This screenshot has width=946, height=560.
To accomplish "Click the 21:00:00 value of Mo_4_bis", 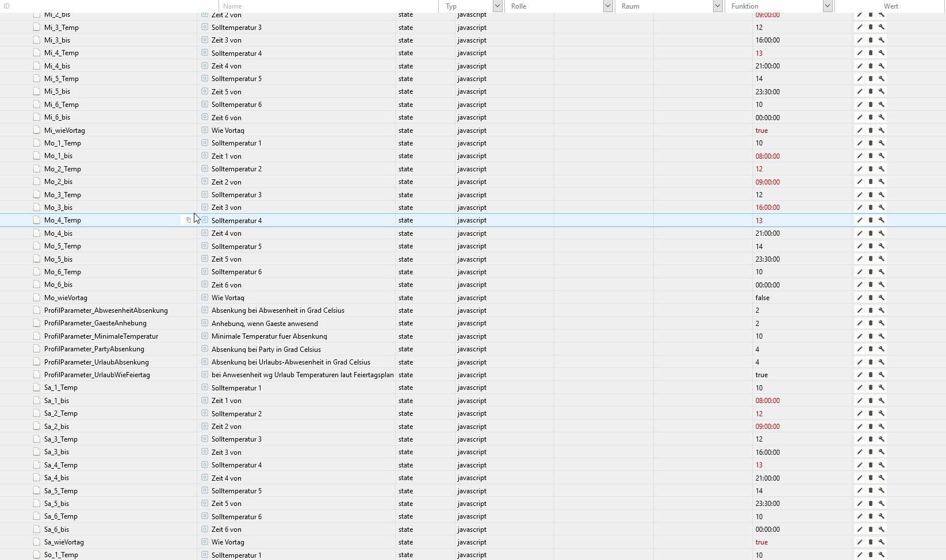I will (x=768, y=233).
